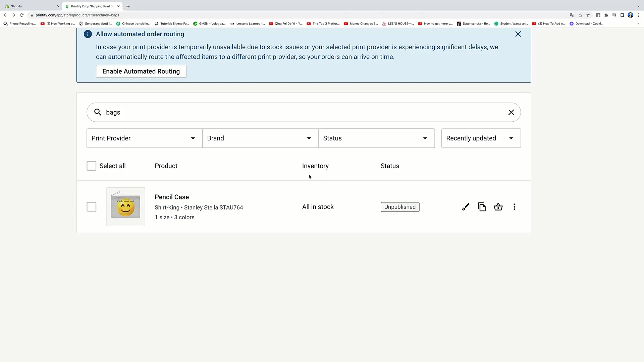
Task: Click the Pencil Case product thumbnail image
Action: [x=126, y=207]
